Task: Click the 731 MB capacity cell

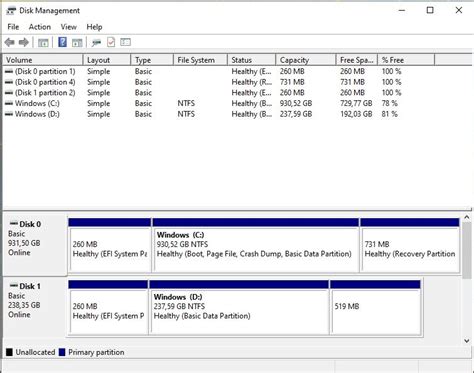Action: pos(292,82)
